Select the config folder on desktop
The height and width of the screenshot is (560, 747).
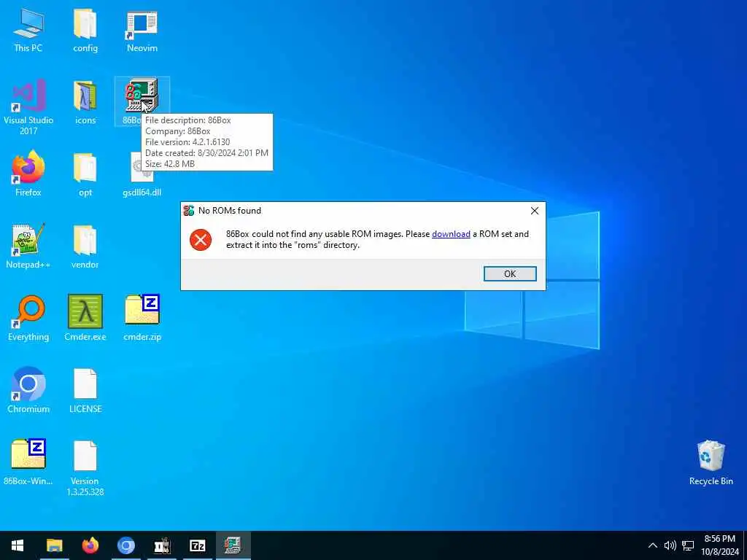(85, 31)
